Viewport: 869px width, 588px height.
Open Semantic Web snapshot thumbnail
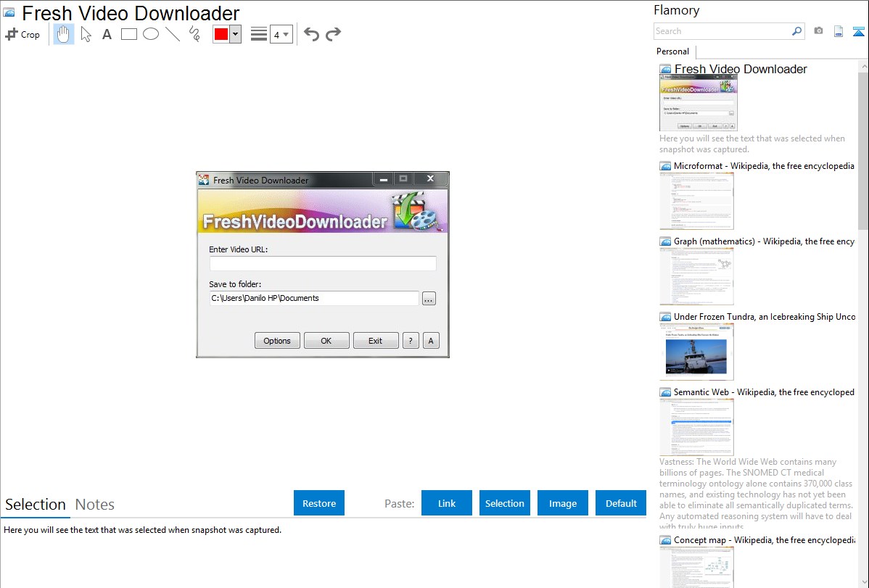(x=696, y=427)
